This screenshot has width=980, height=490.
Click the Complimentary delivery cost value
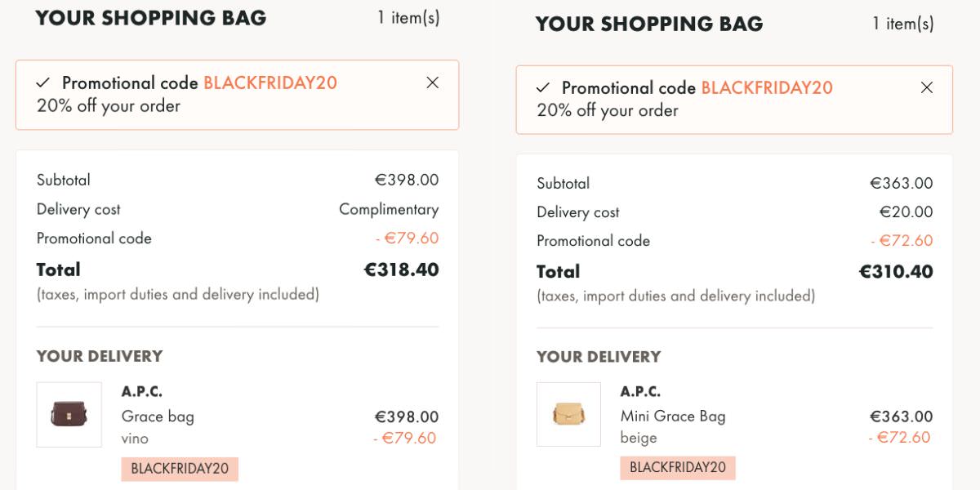coord(389,209)
